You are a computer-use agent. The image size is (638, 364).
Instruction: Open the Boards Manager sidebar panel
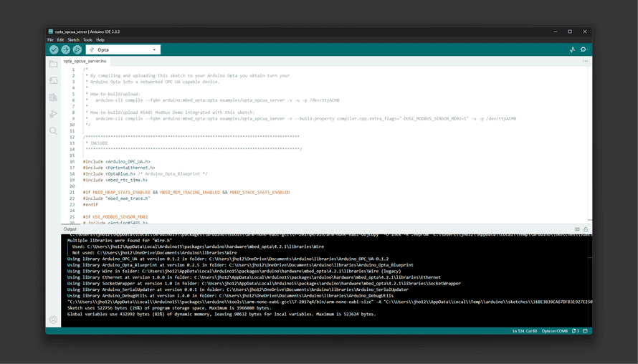(x=53, y=80)
